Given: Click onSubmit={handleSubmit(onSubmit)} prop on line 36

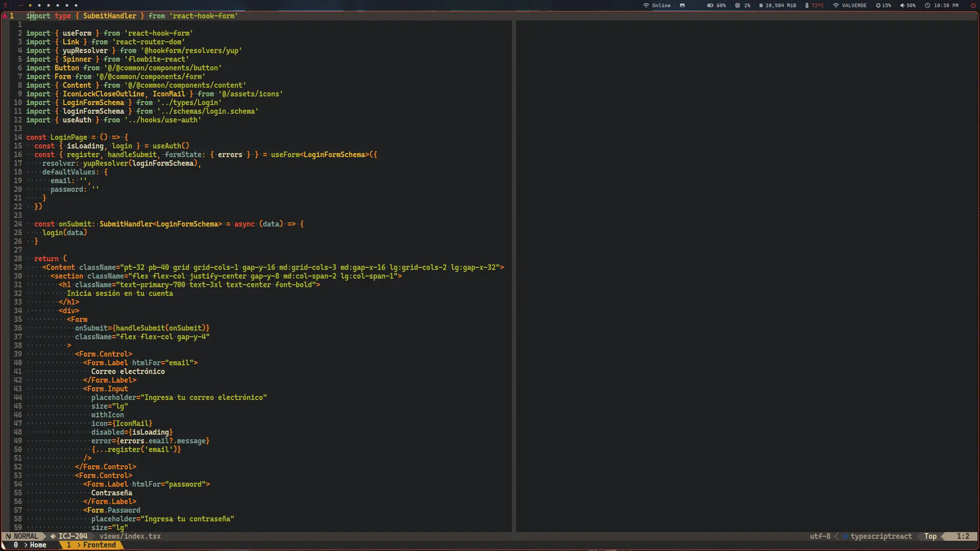Looking at the screenshot, I should point(142,328).
